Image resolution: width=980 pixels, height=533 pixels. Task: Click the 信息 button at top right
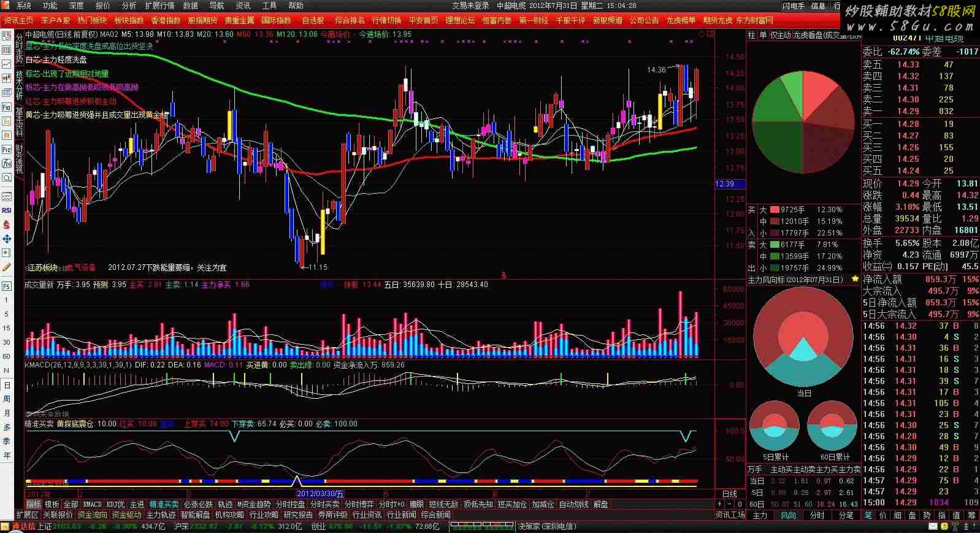[818, 6]
